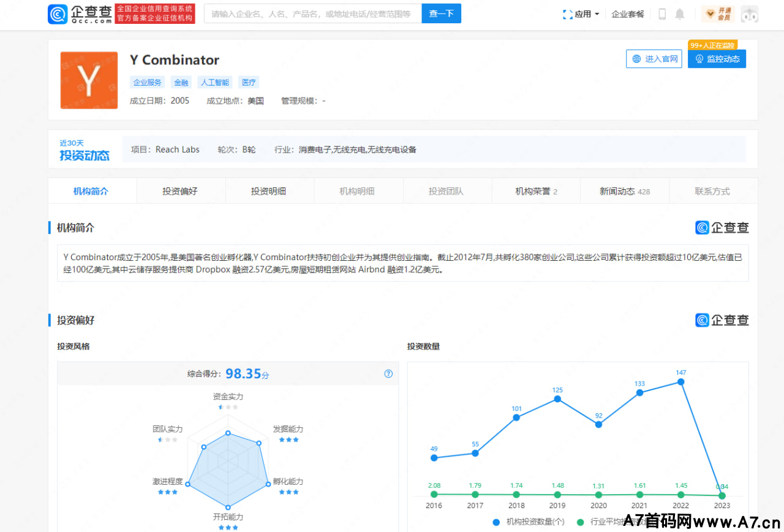The height and width of the screenshot is (532, 784).
Task: Toggle the 机构投资数量(个) legend item
Action: tap(529, 522)
